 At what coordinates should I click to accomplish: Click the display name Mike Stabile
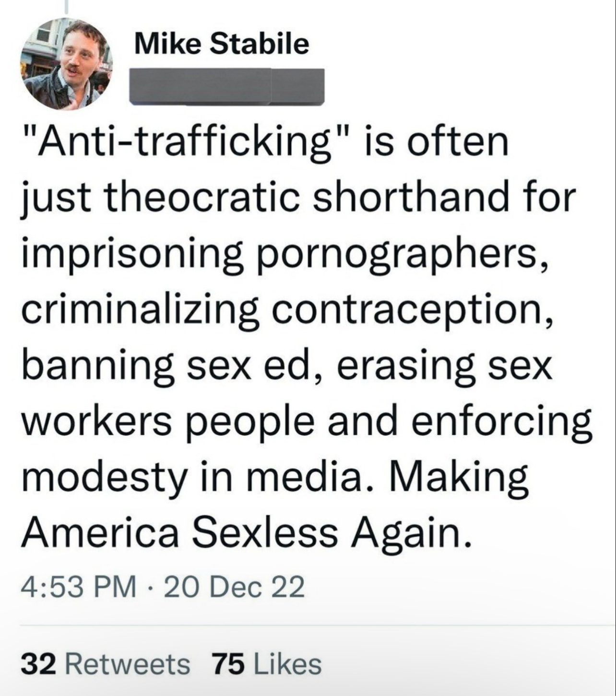point(222,44)
